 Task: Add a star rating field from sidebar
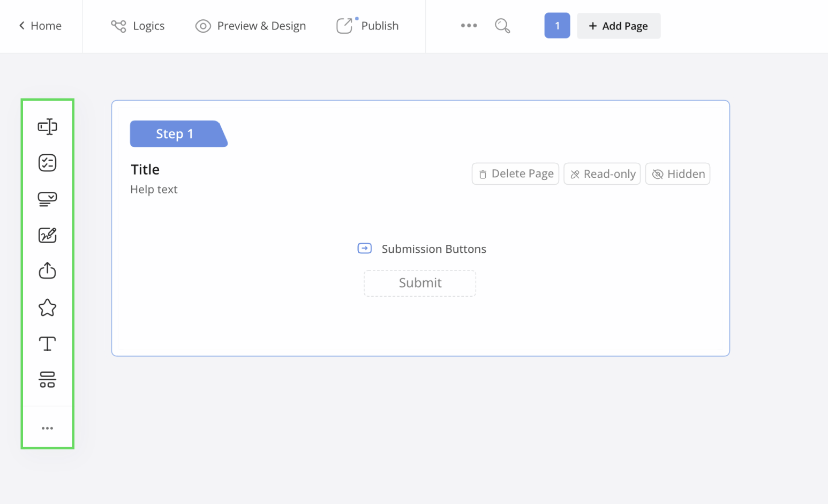point(47,307)
